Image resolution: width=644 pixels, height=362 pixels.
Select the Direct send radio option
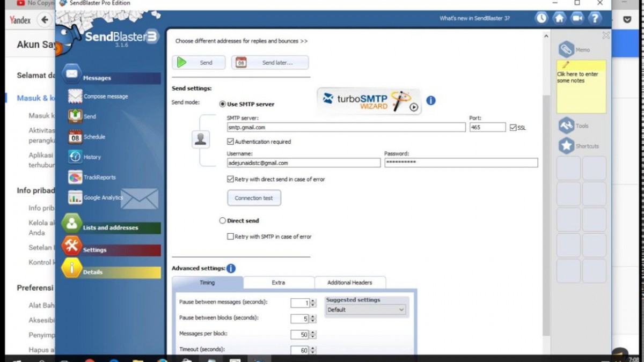[x=223, y=220]
